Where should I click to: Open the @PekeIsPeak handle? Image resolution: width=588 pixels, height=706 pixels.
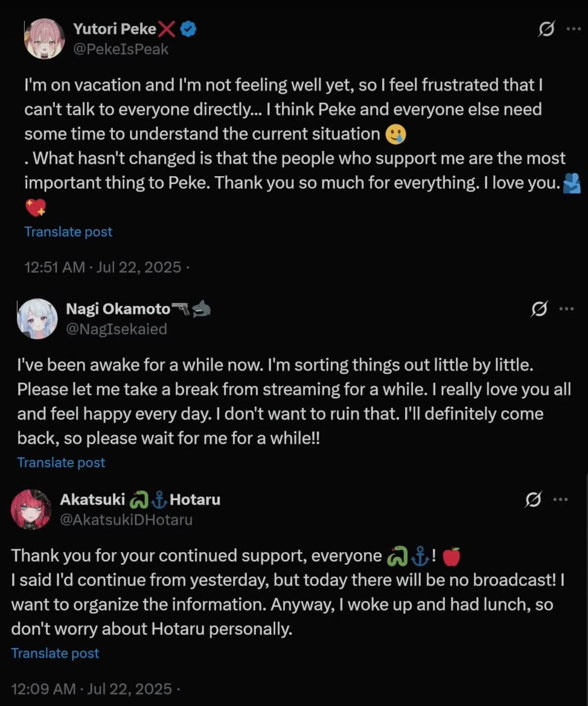pyautogui.click(x=121, y=49)
